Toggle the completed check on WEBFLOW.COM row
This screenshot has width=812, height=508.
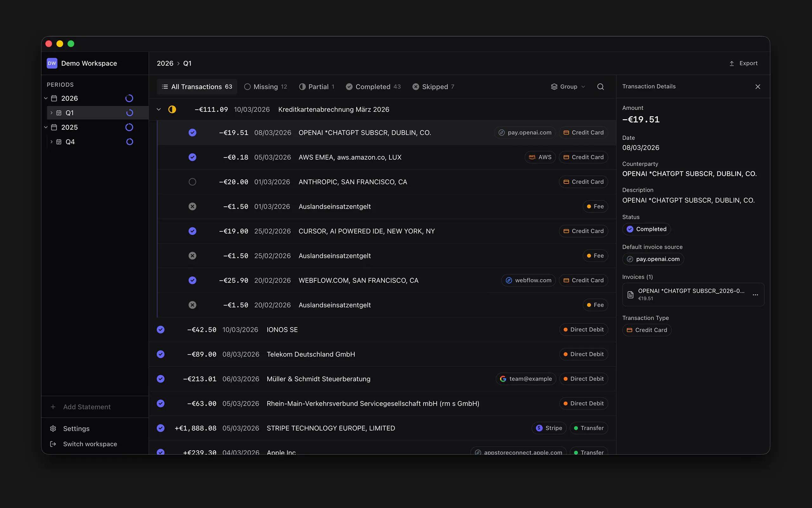[x=192, y=280]
